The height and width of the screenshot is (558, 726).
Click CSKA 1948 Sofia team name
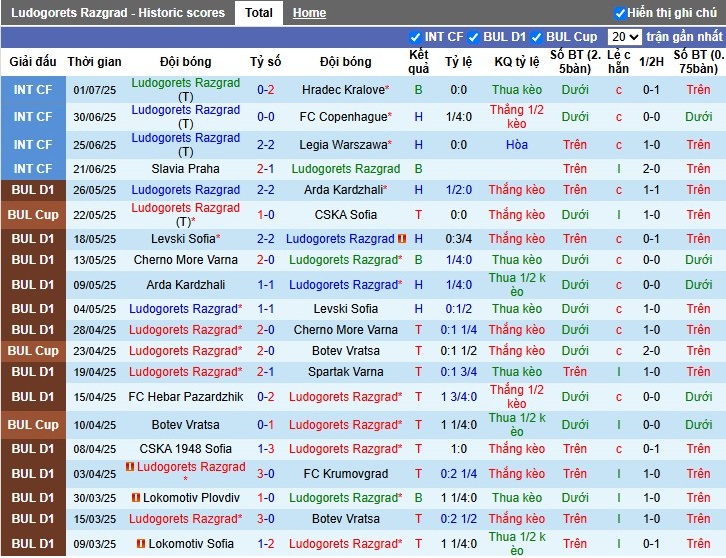[x=185, y=448]
